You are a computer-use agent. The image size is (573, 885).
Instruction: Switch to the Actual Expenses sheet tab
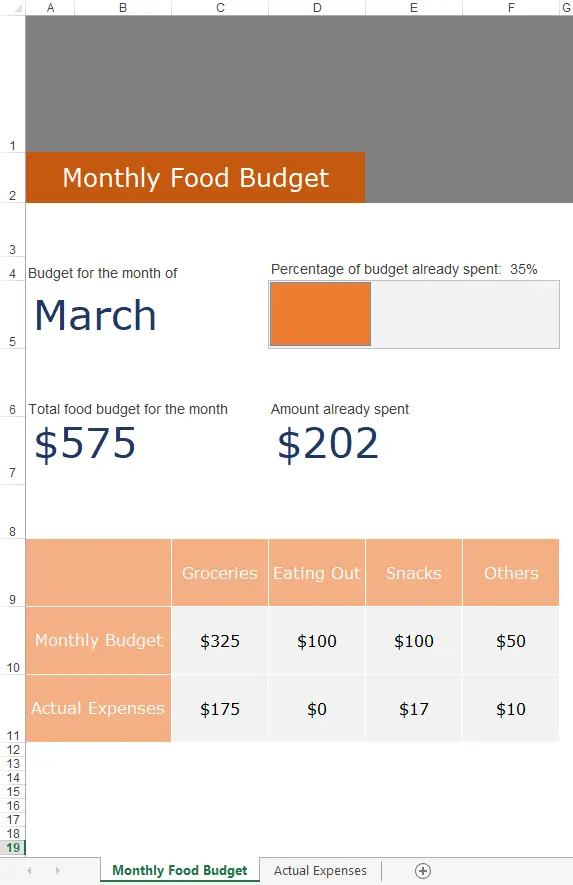tap(320, 871)
